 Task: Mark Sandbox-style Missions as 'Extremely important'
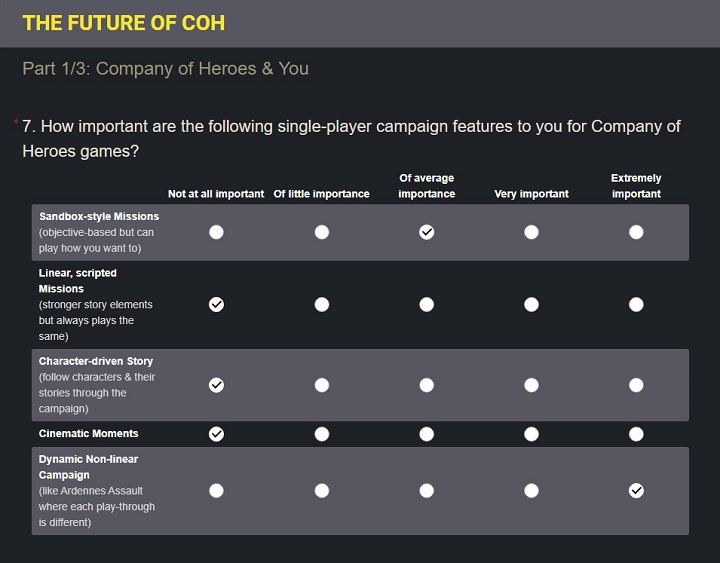pyautogui.click(x=636, y=232)
